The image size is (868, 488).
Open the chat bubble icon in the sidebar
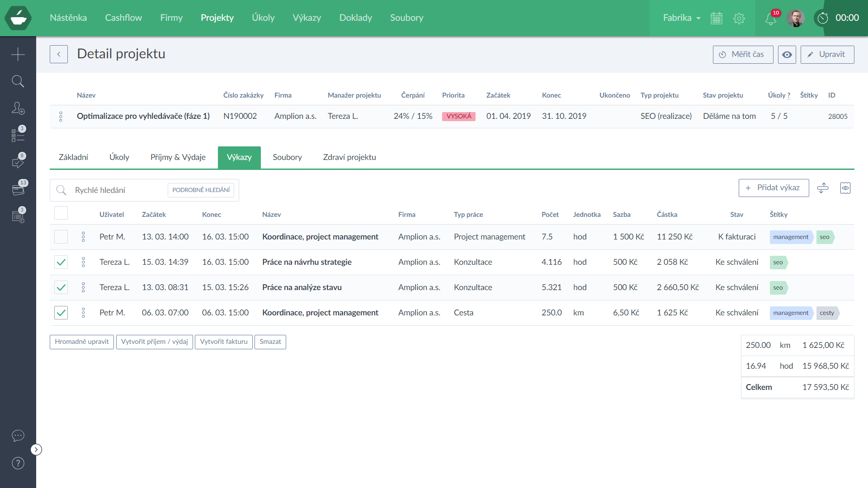[18, 436]
